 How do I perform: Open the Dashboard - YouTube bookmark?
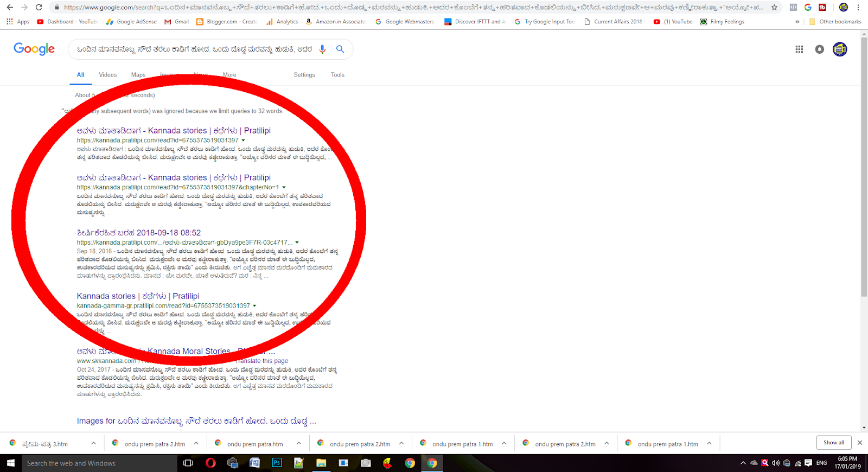(x=68, y=22)
